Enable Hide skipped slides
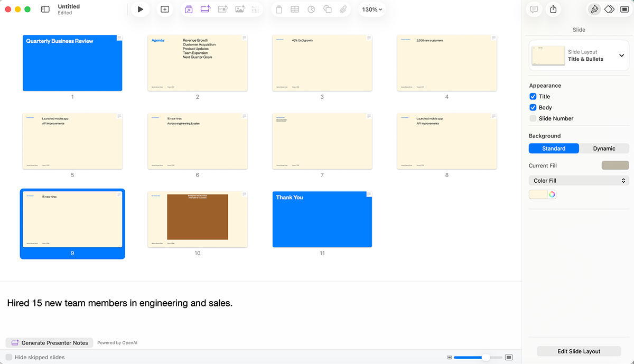634x364 pixels. tap(9, 357)
